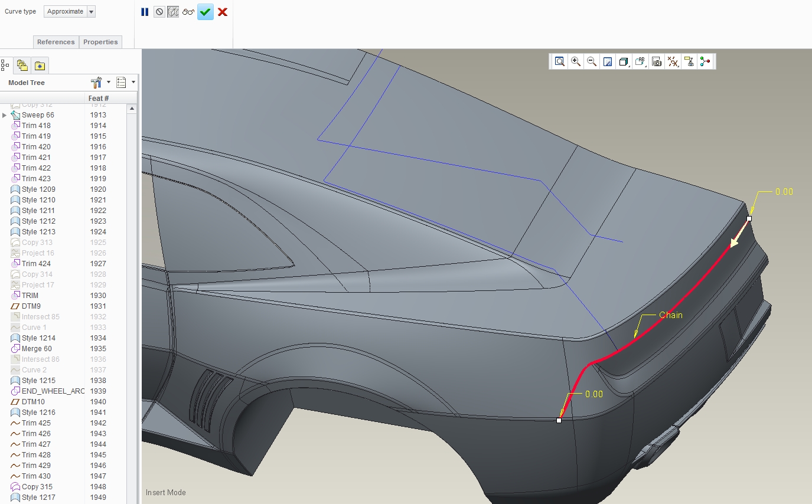
Task: Select Curve 2 in the model tree
Action: click(x=34, y=370)
